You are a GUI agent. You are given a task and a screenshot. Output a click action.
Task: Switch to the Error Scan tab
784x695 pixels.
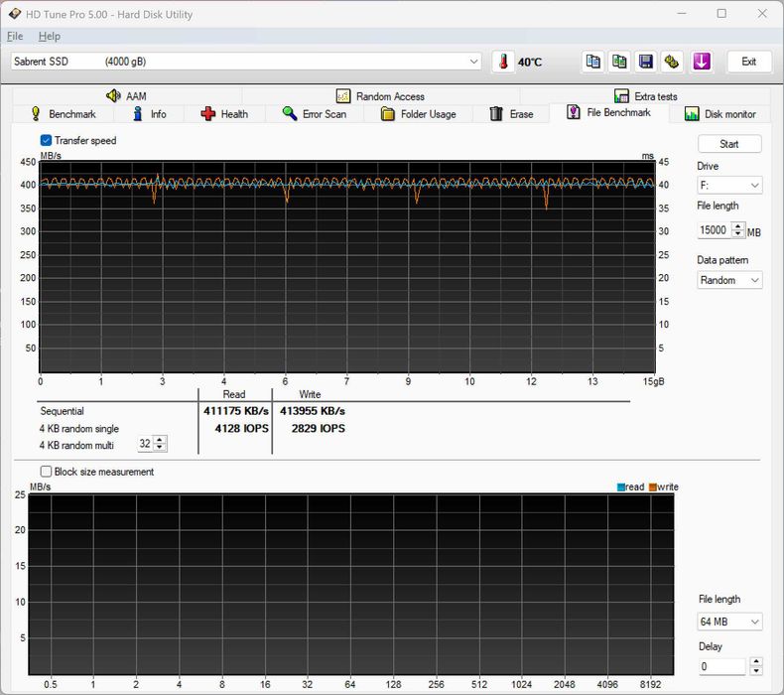[x=315, y=114]
